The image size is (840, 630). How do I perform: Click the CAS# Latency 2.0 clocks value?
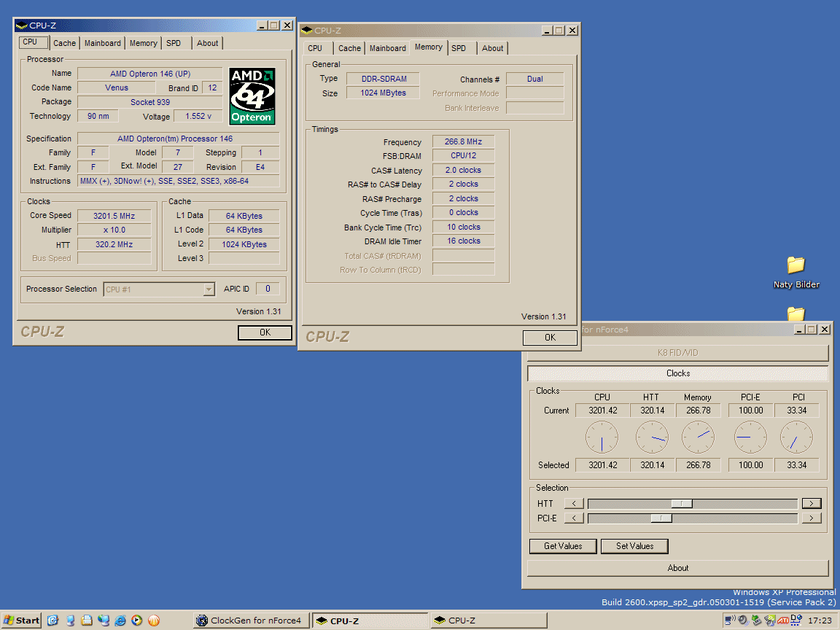point(464,171)
